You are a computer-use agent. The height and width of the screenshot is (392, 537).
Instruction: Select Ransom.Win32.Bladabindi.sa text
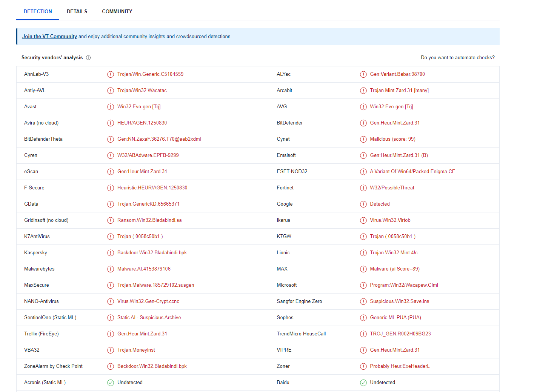[149, 220]
